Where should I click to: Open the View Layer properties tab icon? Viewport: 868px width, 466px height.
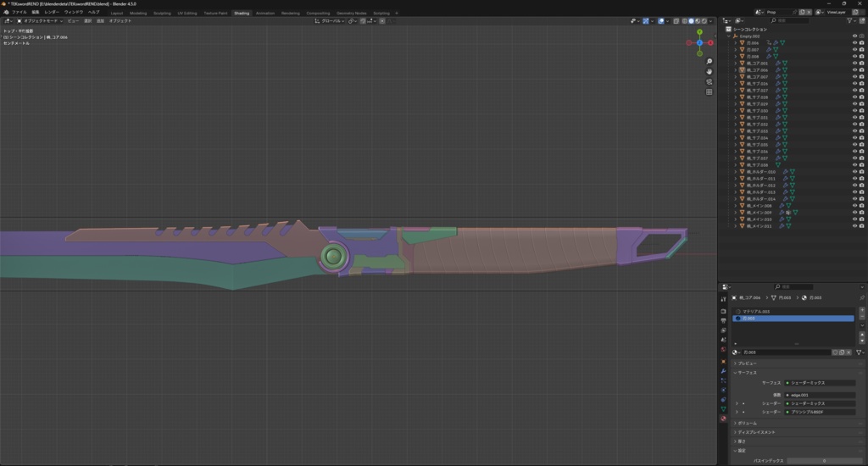pos(723,330)
